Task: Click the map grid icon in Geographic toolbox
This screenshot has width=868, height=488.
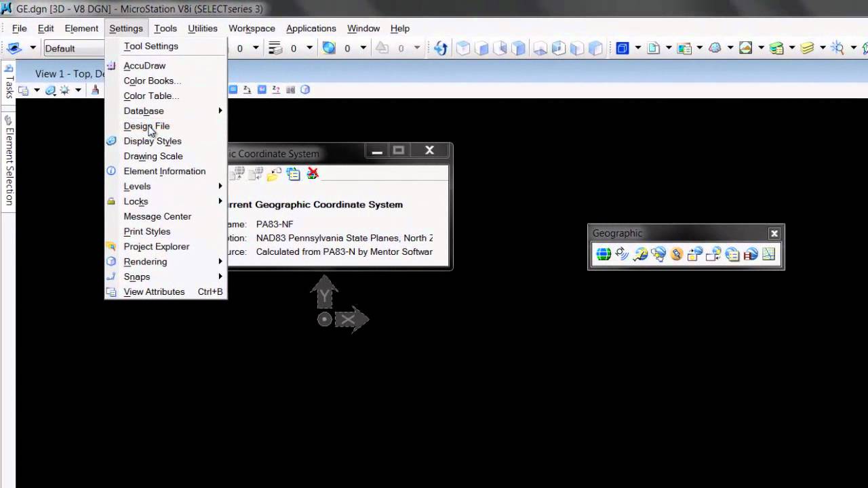Action: 768,254
